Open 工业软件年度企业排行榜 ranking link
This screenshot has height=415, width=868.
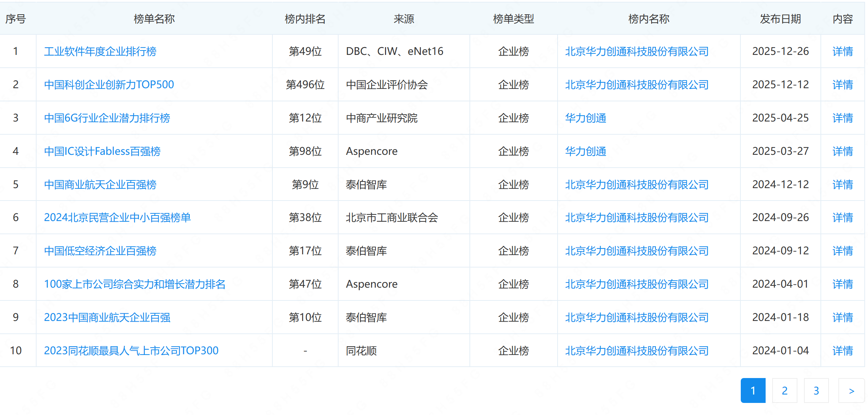coord(100,51)
